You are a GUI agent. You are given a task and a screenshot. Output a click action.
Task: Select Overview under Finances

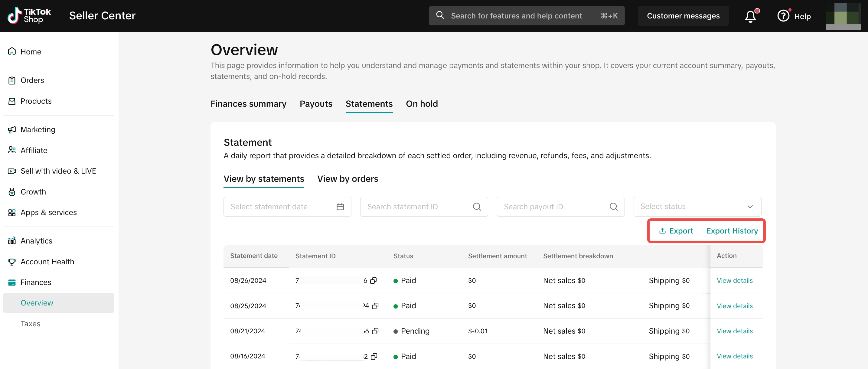tap(59, 303)
